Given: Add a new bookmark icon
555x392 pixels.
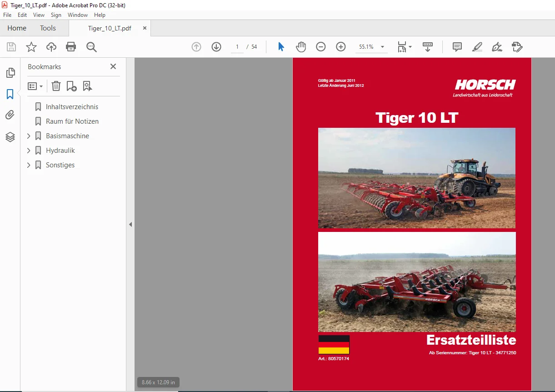Looking at the screenshot, I should click(71, 86).
